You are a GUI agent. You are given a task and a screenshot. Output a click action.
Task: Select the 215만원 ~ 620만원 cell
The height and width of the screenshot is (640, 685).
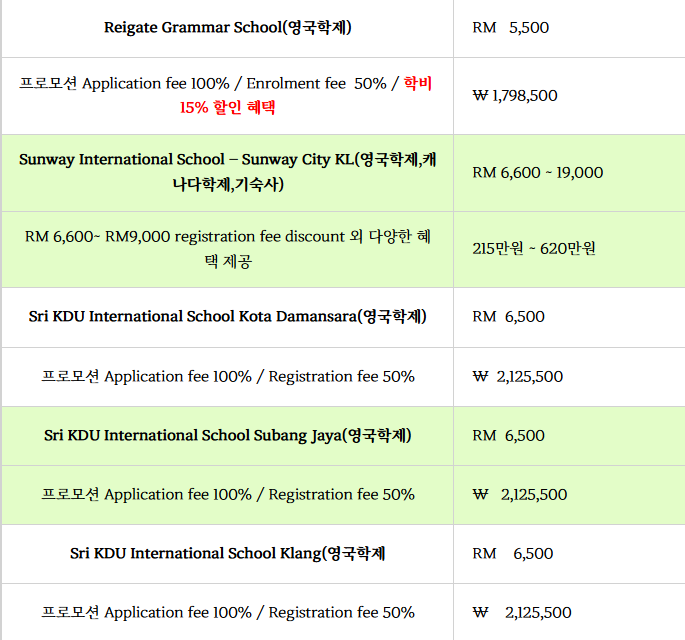coord(534,249)
